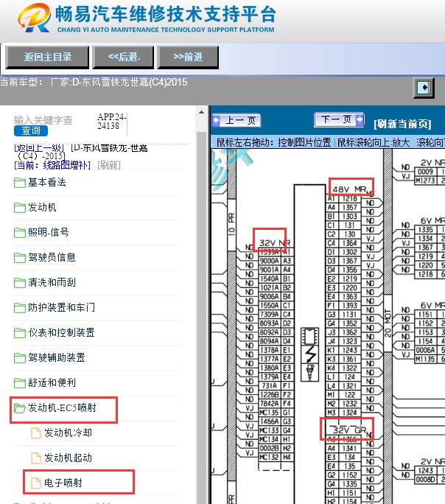Click the folder icon beside 发动机

tap(20, 208)
